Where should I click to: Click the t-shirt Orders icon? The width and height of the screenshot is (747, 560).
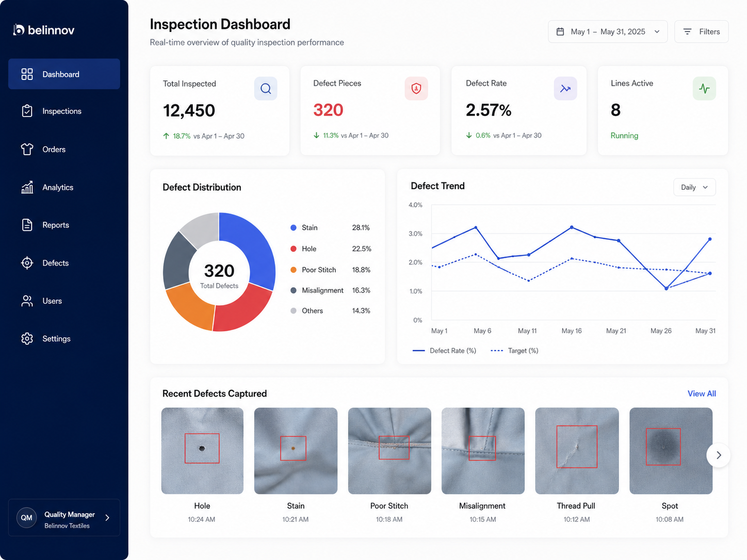pyautogui.click(x=27, y=150)
